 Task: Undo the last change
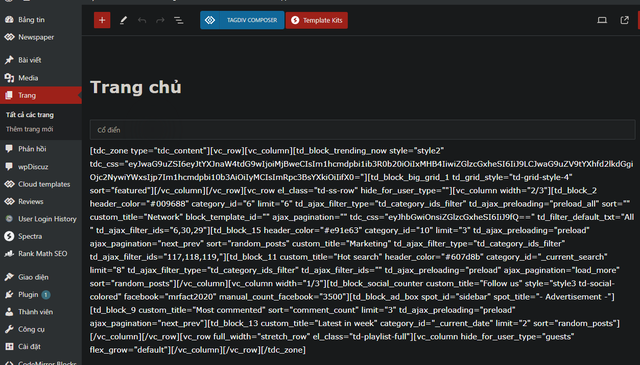click(x=142, y=20)
